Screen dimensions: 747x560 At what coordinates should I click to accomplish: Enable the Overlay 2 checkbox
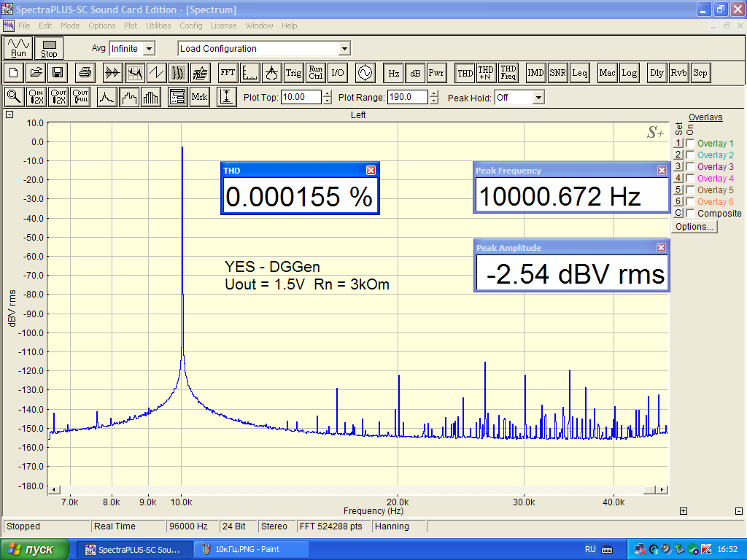tap(690, 155)
